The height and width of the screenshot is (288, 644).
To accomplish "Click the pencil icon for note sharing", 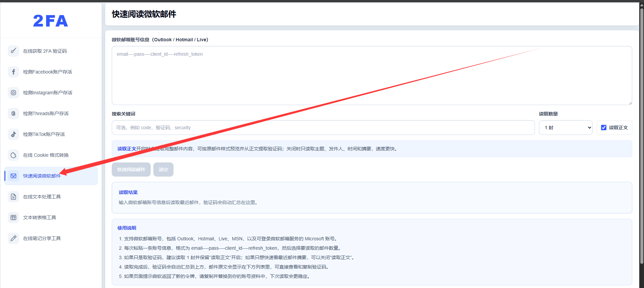I will (x=13, y=238).
